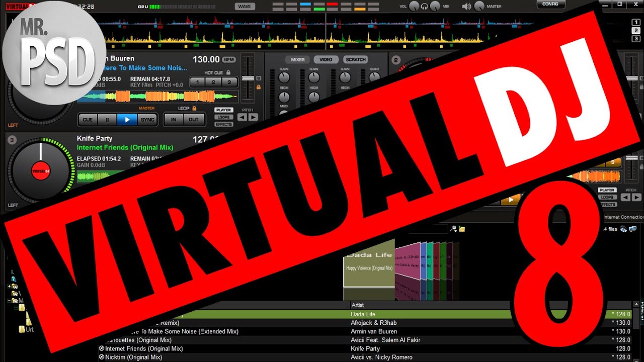
Task: Click the blocked icon beside Nicktim (Original Mix)
Action: click(x=101, y=357)
